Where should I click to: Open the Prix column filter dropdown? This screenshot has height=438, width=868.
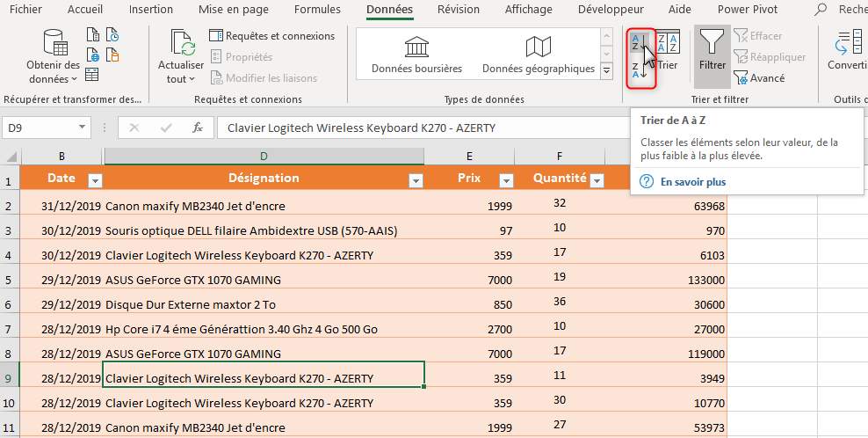click(x=506, y=180)
